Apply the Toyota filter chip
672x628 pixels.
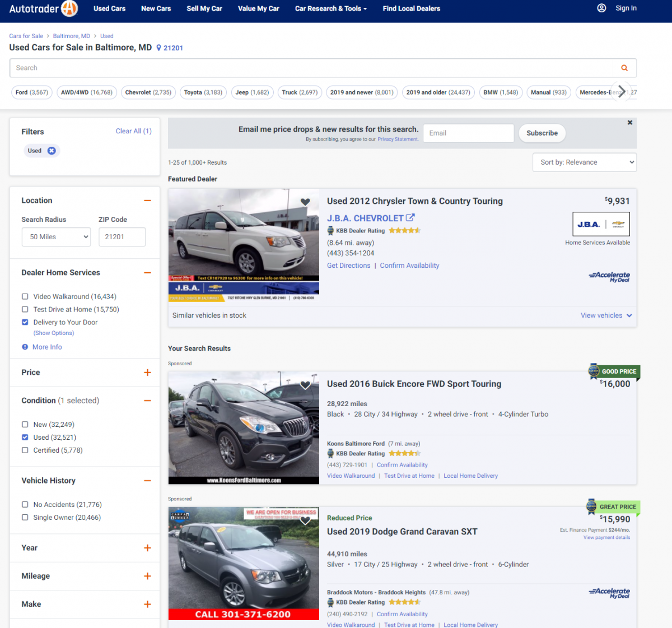[203, 92]
